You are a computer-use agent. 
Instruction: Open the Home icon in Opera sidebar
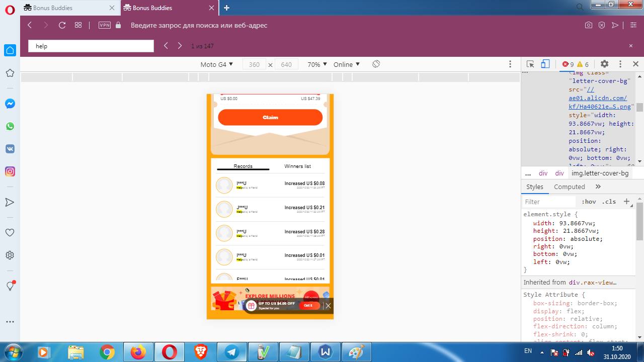click(10, 50)
